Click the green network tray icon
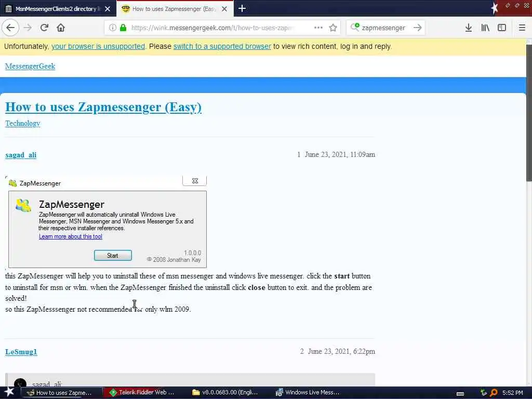 click(484, 393)
